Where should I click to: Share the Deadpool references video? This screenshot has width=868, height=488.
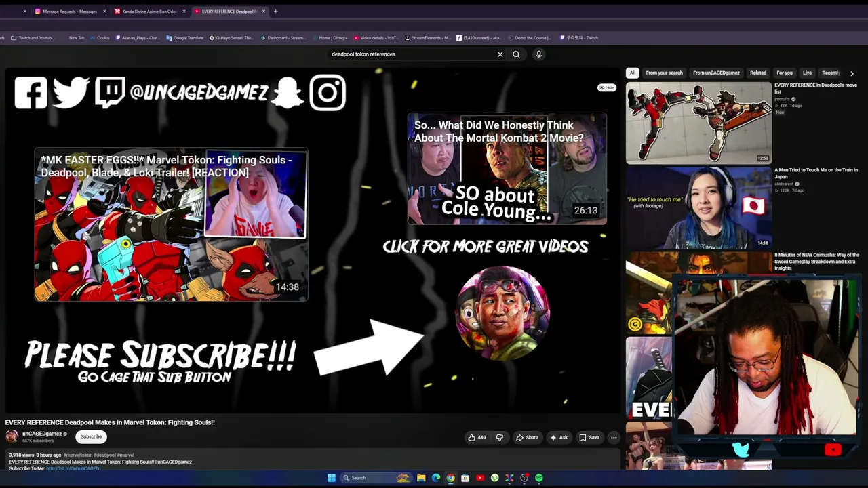coord(527,438)
